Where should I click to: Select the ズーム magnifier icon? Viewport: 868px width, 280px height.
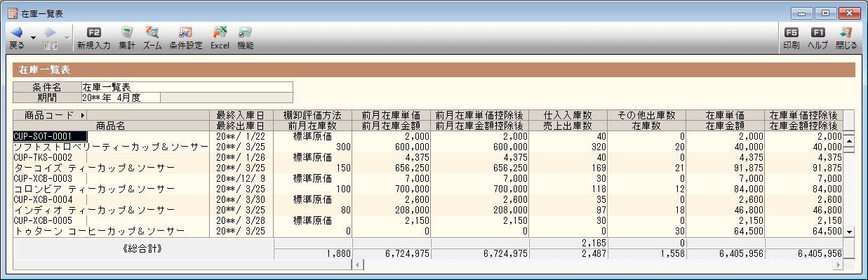(152, 32)
